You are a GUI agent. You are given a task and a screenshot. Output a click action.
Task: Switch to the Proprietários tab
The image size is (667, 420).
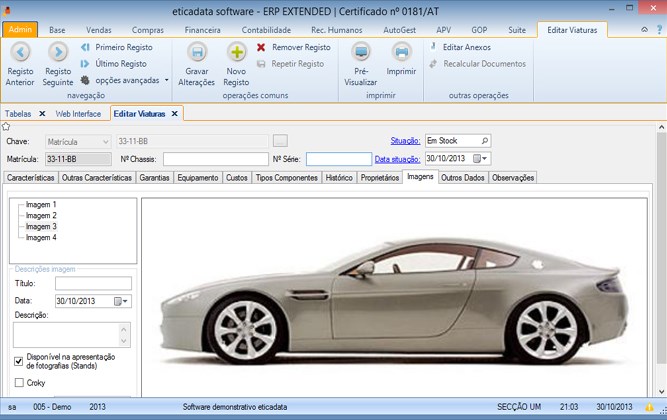[x=379, y=177]
